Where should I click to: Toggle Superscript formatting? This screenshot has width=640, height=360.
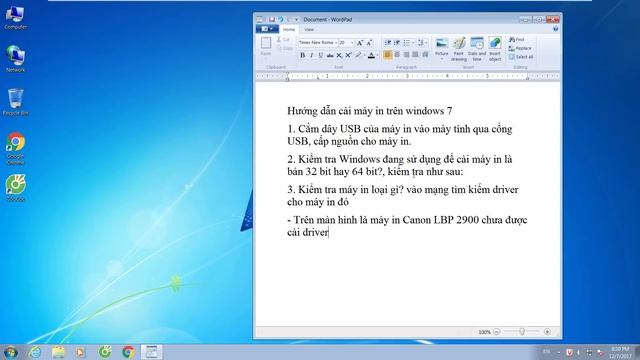tap(348, 55)
